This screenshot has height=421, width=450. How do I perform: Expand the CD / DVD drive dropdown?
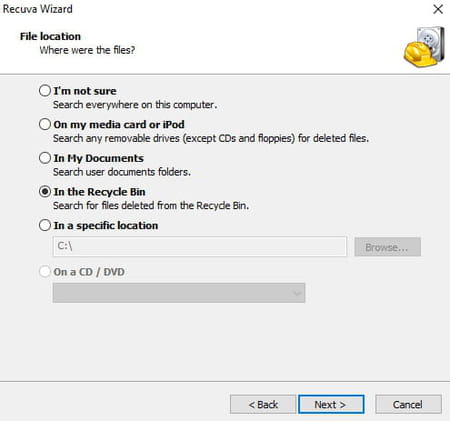pos(179,293)
